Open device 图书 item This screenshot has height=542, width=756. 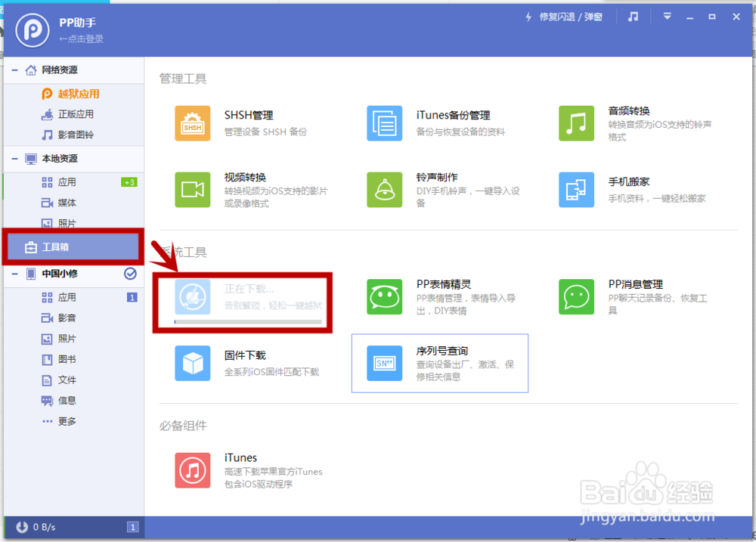coord(67,360)
